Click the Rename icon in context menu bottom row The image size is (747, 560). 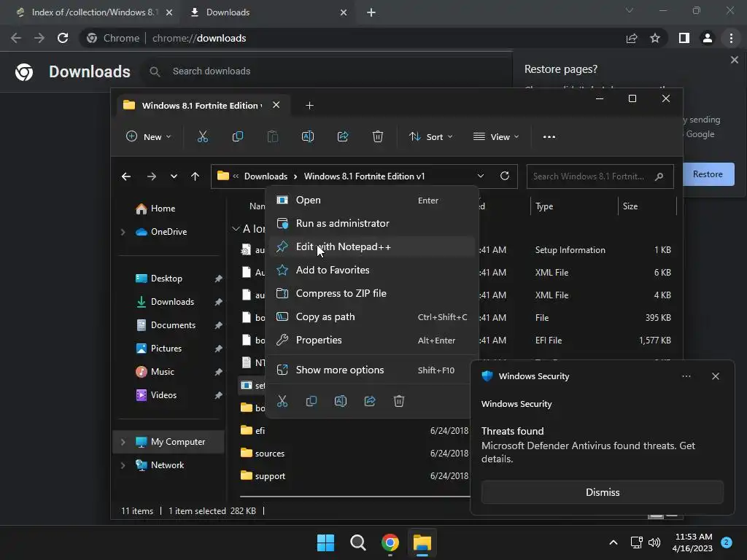click(x=341, y=401)
